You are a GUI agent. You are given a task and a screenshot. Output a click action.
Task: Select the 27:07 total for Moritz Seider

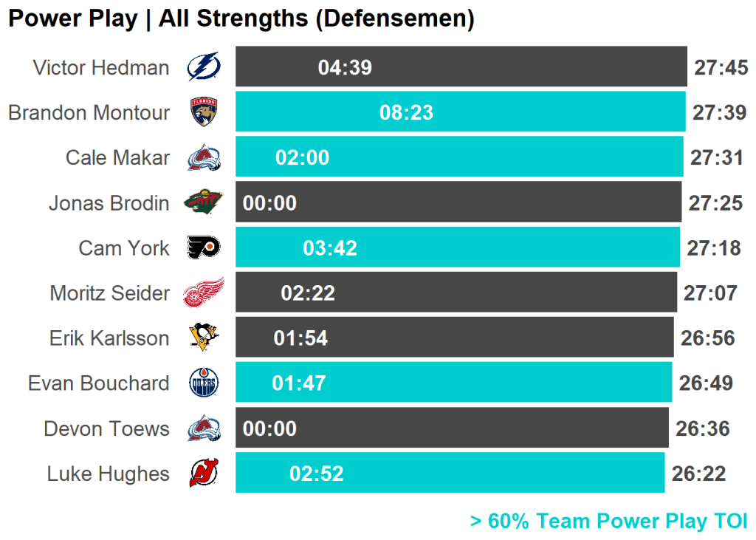(x=710, y=293)
